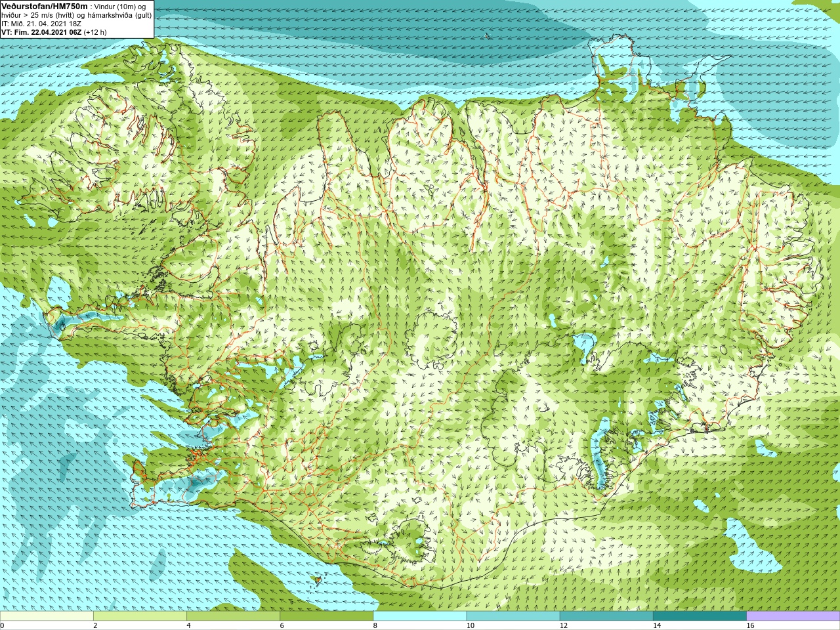Screen dimensions: 840x630
Task: Click the 'VT: Fim. 22.04.2021 06Z' line
Action: (x=54, y=32)
